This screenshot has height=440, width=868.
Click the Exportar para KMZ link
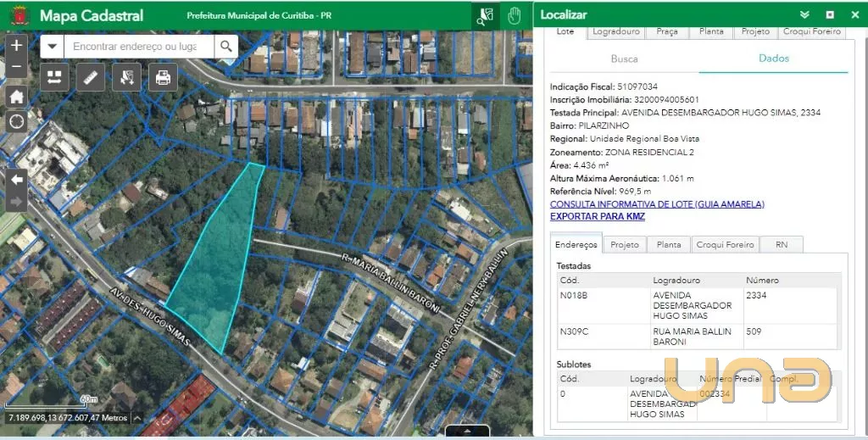pyautogui.click(x=597, y=217)
